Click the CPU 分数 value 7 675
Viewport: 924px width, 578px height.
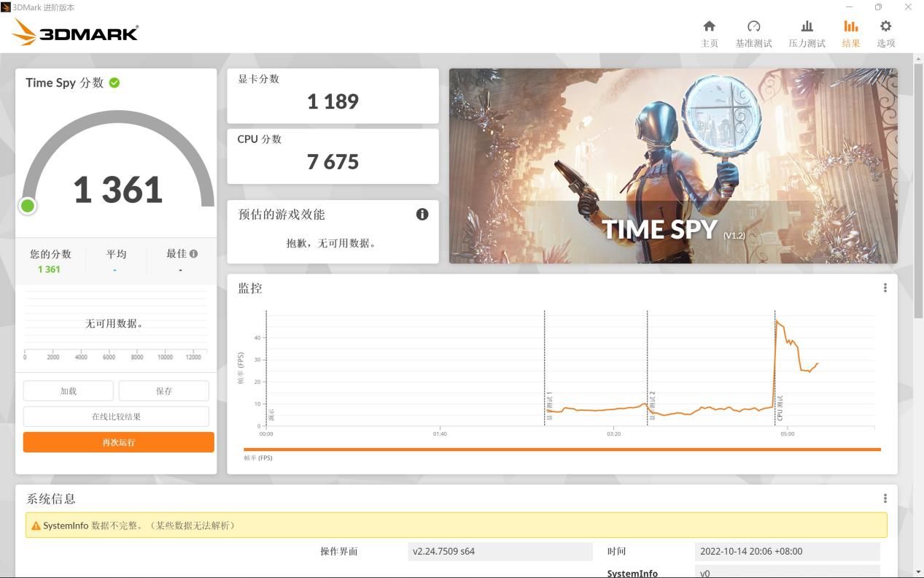tap(333, 162)
